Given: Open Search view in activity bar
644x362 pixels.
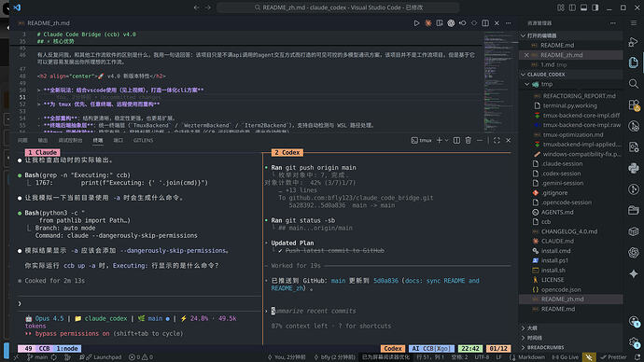Looking at the screenshot, I should (x=633, y=84).
